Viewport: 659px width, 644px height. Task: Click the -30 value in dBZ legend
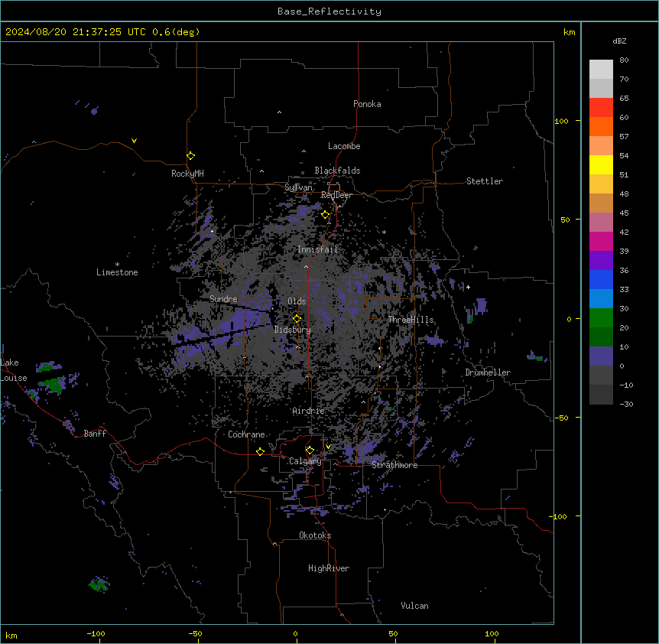626,404
